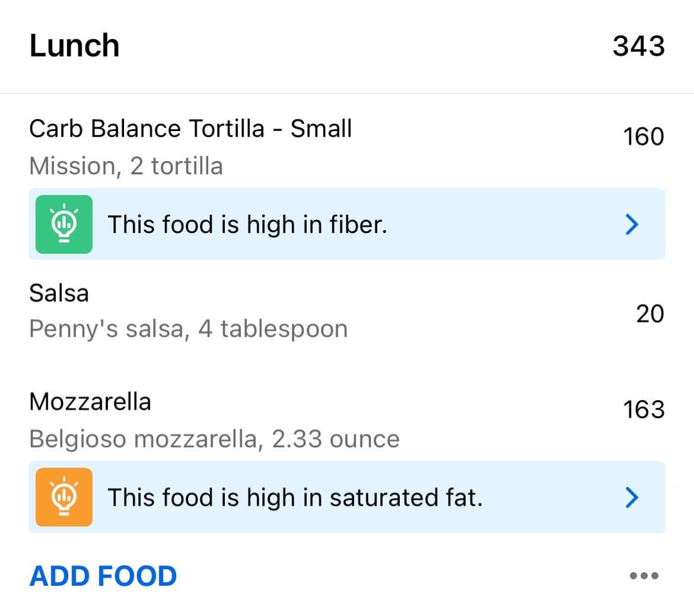Viewport: 694px width, 616px height.
Task: Tap the 163 calories mozzarella value
Action: pos(643,409)
